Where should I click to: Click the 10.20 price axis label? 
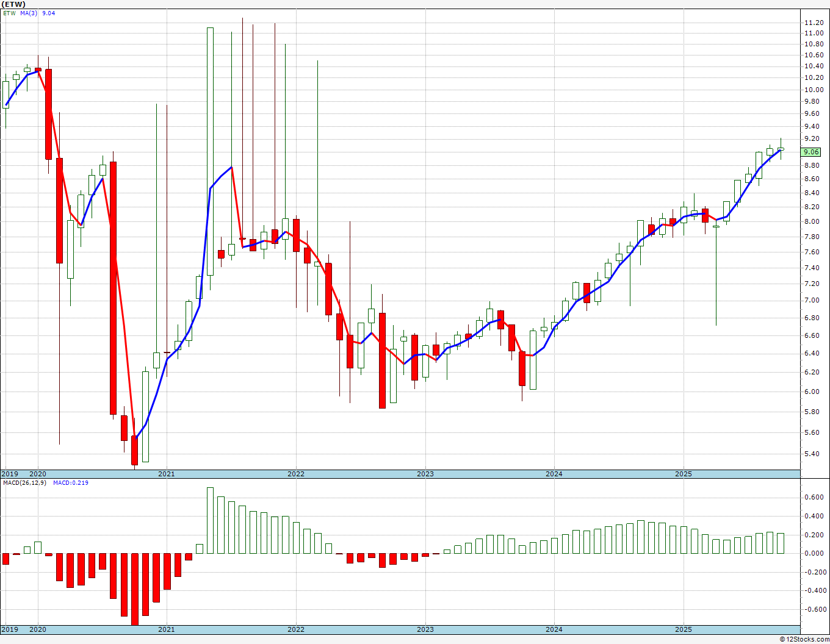point(813,77)
